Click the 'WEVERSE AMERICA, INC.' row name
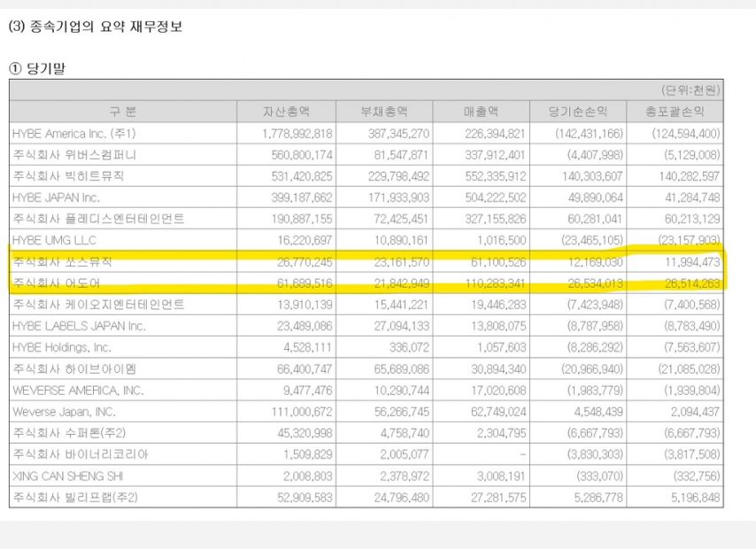This screenshot has height=549, width=756. tap(78, 390)
